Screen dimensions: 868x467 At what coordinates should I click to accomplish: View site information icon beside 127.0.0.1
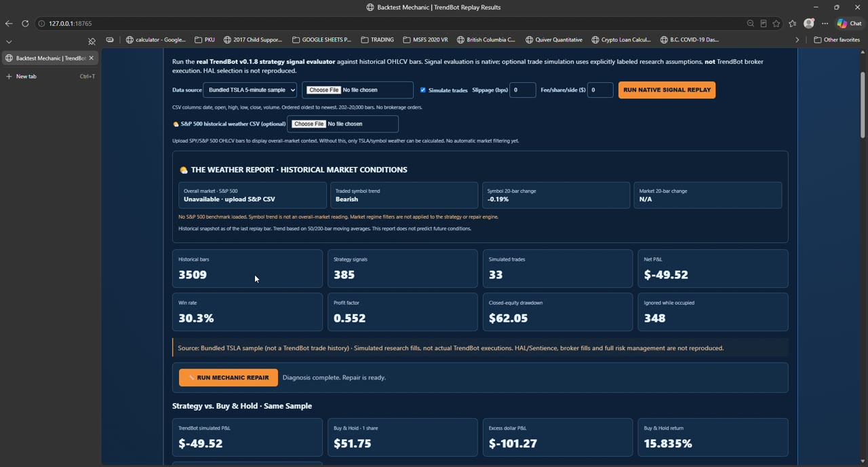point(41,23)
